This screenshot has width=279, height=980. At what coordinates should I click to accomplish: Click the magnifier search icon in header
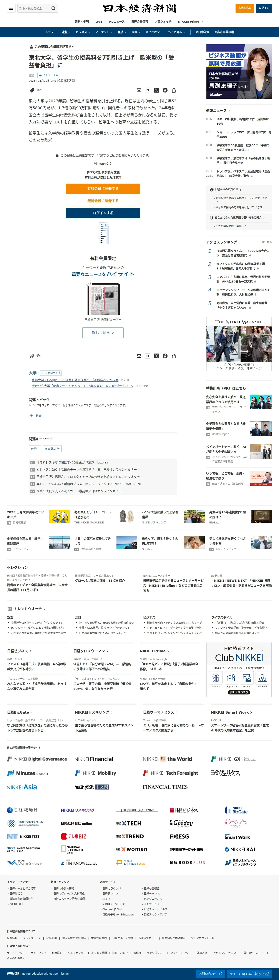[x=53, y=8]
